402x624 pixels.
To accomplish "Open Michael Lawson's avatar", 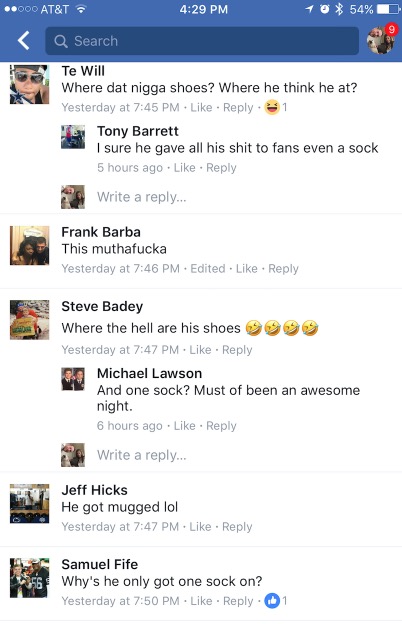I will (x=73, y=379).
